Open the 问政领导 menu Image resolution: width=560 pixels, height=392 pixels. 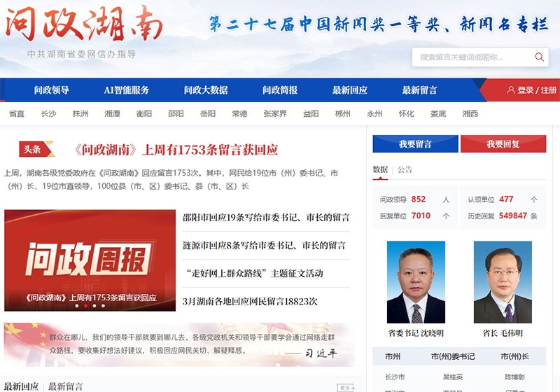click(x=52, y=90)
